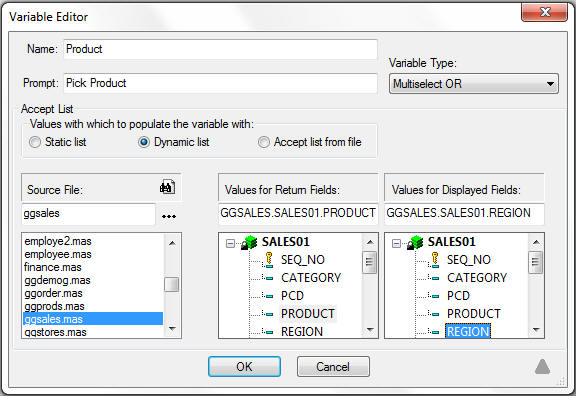Viewport: 576px width, 396px height.
Task: Collapse SALES01 node in Return Fields tree
Action: pos(230,244)
